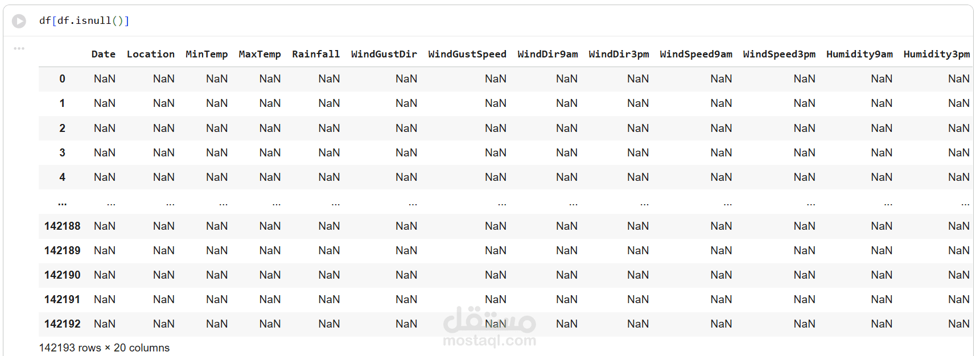Click the truncated rows ellipsis in index column
This screenshot has height=356, width=980.
pyautogui.click(x=62, y=202)
